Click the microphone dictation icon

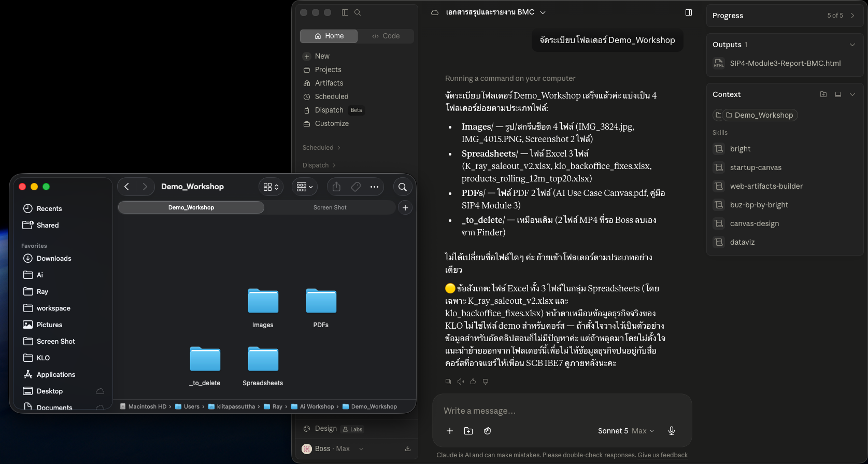click(x=672, y=431)
